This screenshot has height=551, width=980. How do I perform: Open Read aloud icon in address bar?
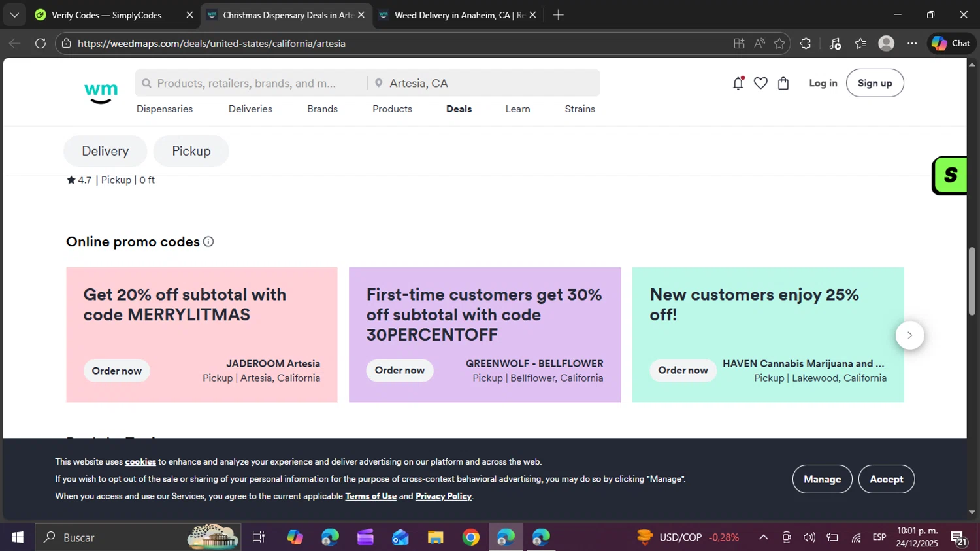759,43
